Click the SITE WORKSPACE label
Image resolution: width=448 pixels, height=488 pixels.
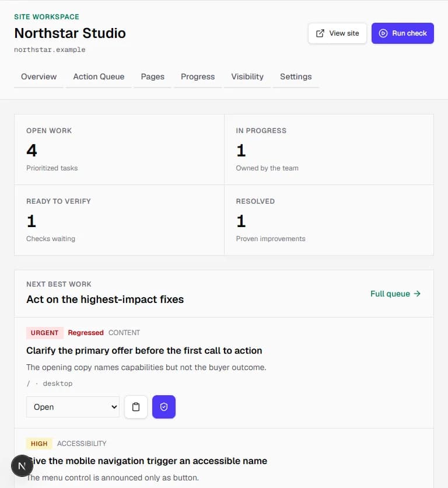pyautogui.click(x=47, y=17)
